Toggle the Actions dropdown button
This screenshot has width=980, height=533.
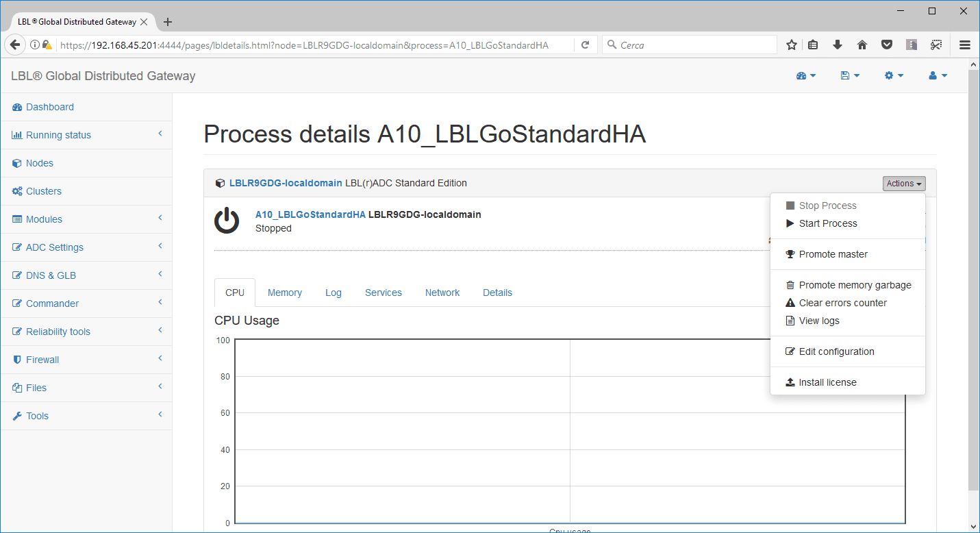point(904,184)
